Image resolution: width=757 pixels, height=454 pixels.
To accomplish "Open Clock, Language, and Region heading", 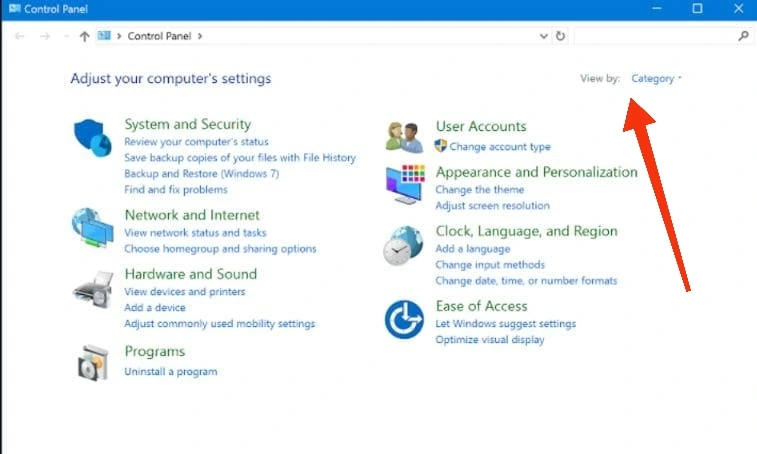I will point(526,231).
